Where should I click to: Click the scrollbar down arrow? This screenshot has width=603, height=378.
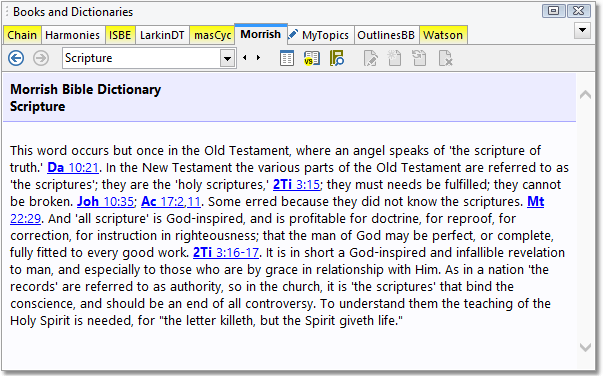tap(585, 347)
